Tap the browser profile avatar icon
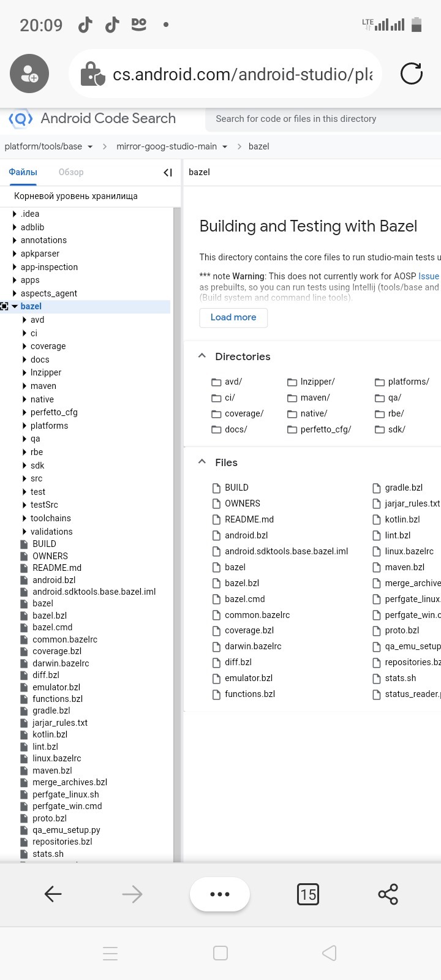This screenshot has width=441, height=980. point(29,74)
